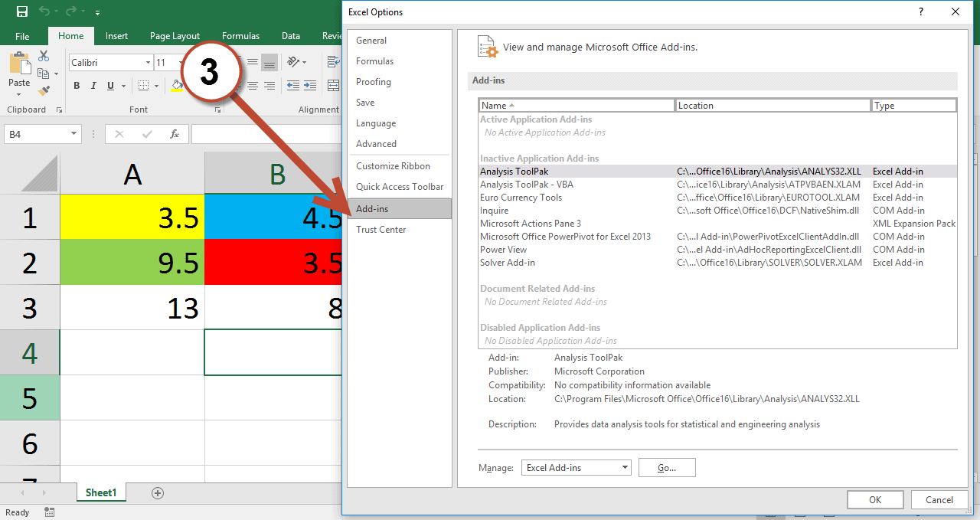Click Cancel in Excel Options

[x=939, y=499]
